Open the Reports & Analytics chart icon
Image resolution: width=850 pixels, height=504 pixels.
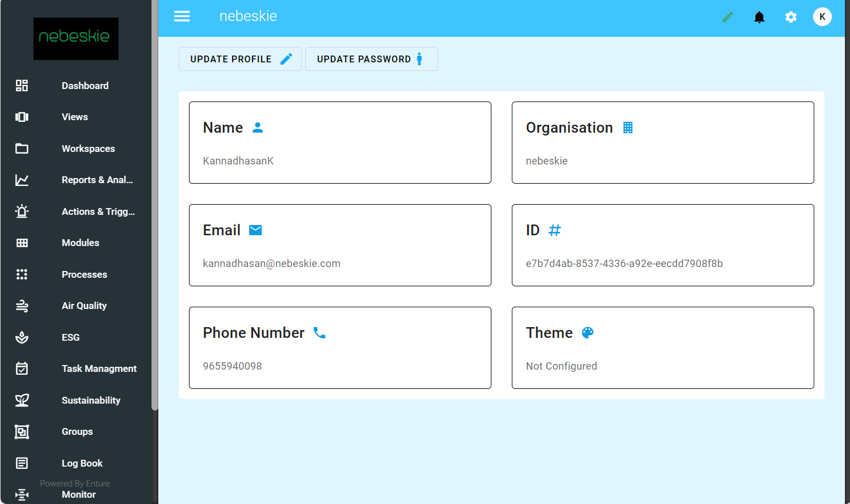tap(22, 180)
